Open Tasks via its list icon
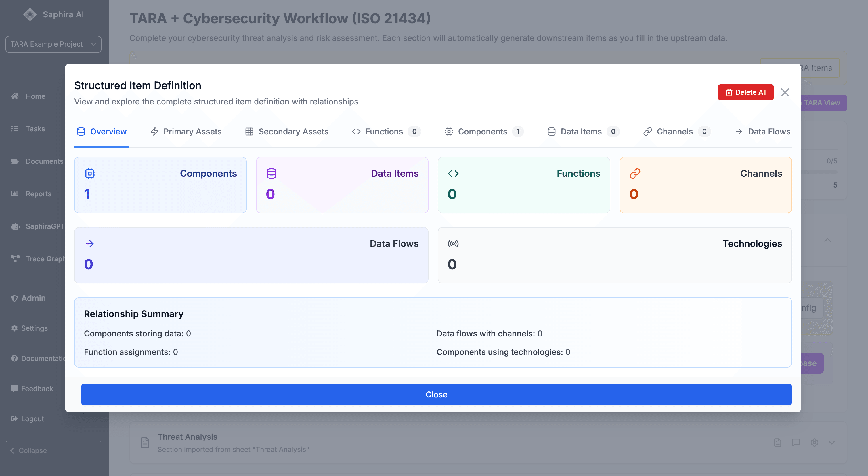Image resolution: width=868 pixels, height=476 pixels. [14, 129]
